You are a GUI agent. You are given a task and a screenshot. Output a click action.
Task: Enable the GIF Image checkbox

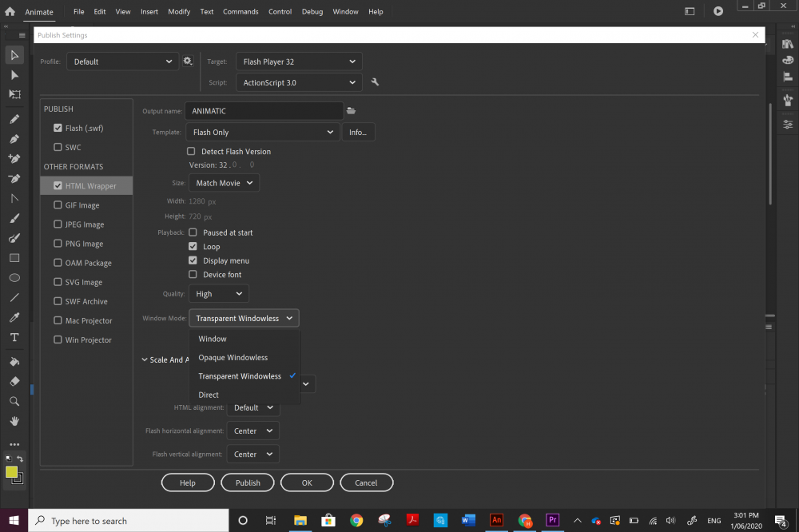tap(58, 204)
